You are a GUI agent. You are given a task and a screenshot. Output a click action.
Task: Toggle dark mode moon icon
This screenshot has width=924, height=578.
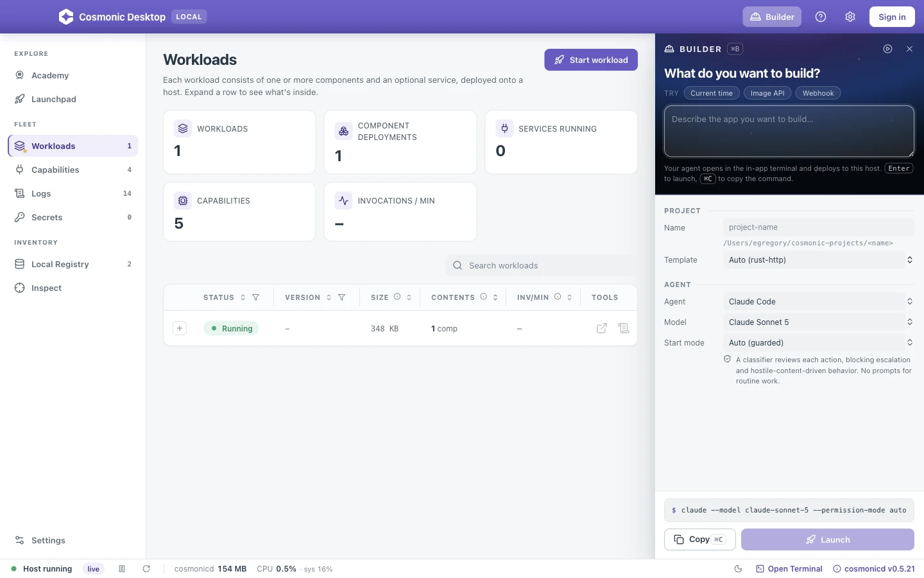point(738,569)
